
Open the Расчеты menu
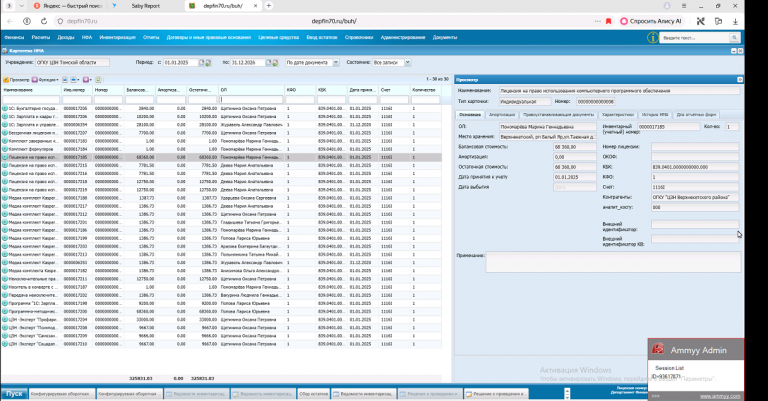point(41,37)
